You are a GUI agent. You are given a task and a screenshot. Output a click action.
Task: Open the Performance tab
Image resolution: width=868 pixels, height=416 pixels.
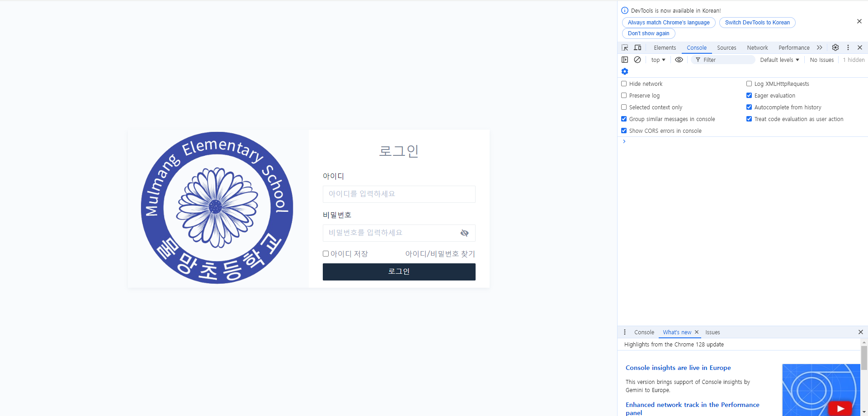coord(794,47)
